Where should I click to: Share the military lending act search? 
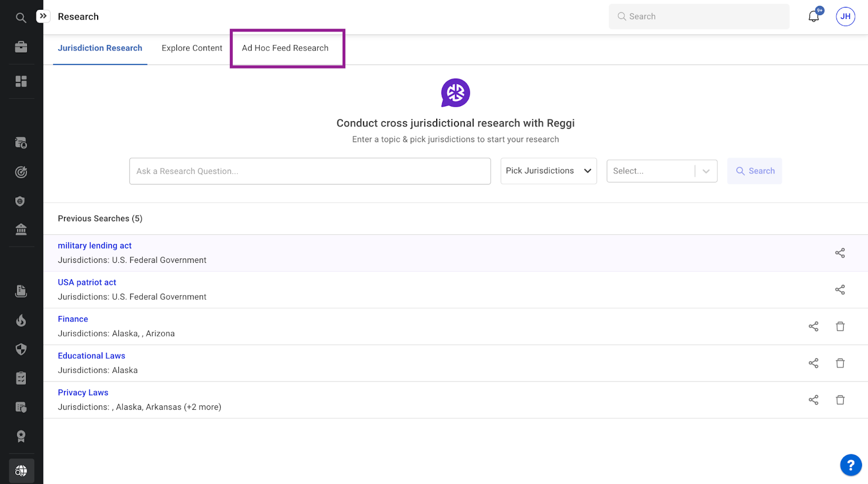tap(840, 253)
